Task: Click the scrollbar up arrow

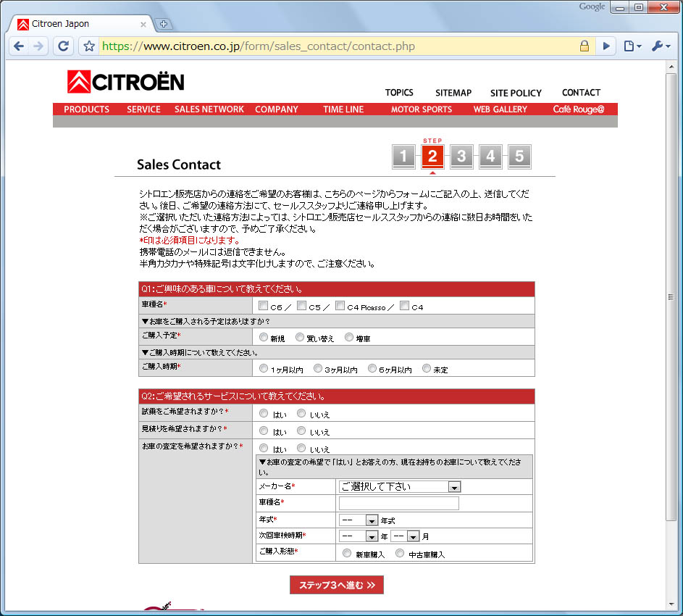Action: pos(671,67)
